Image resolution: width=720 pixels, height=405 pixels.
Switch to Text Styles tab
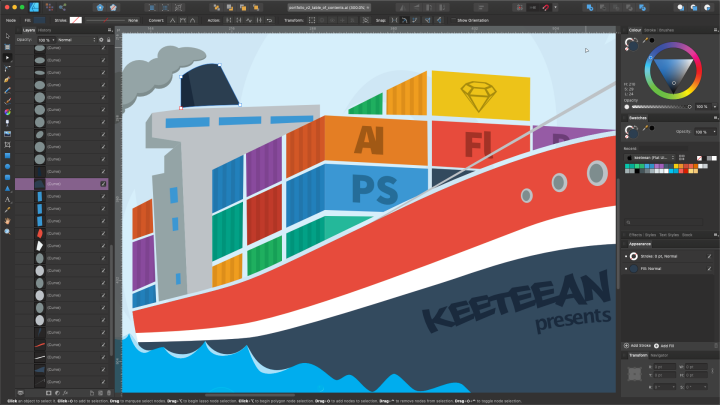[x=669, y=235]
